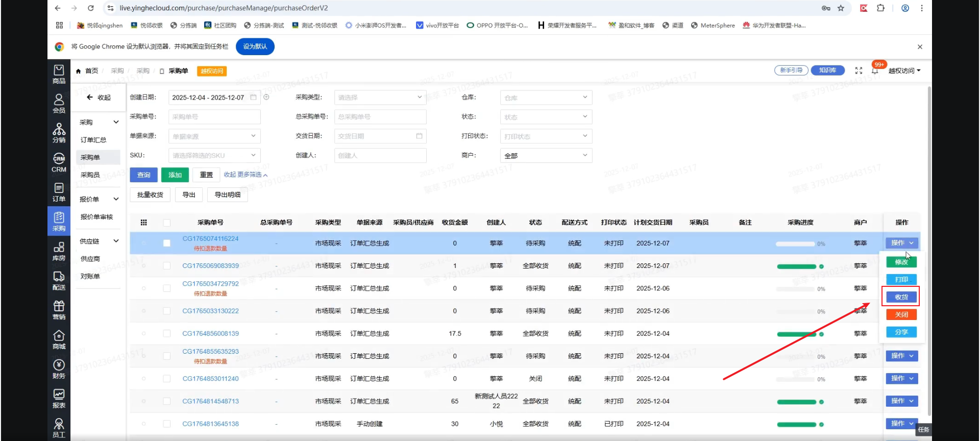The width and height of the screenshot is (980, 441).
Task: Open 操作 dropdown for order CG1764853011240
Action: click(901, 379)
